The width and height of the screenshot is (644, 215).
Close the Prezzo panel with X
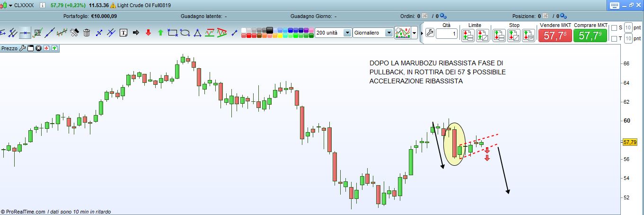38,48
